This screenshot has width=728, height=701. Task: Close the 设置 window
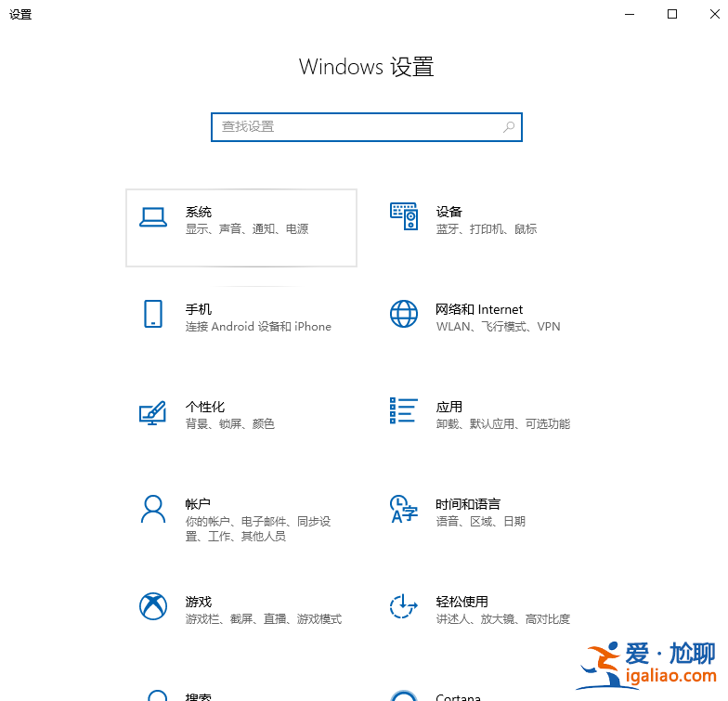click(x=715, y=15)
